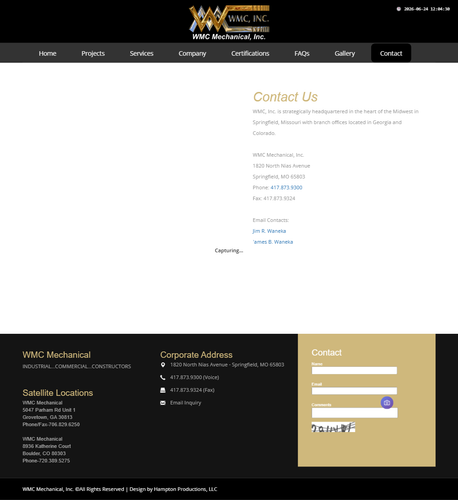Viewport: 458px width, 500px height.
Task: Click the WMC, Inc. logo
Action: (229, 22)
